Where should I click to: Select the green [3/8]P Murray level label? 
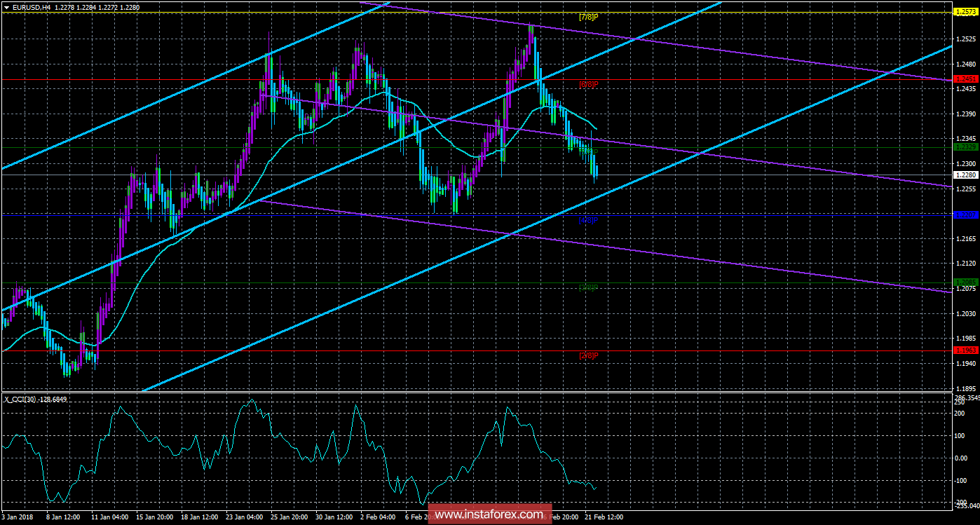coord(587,287)
